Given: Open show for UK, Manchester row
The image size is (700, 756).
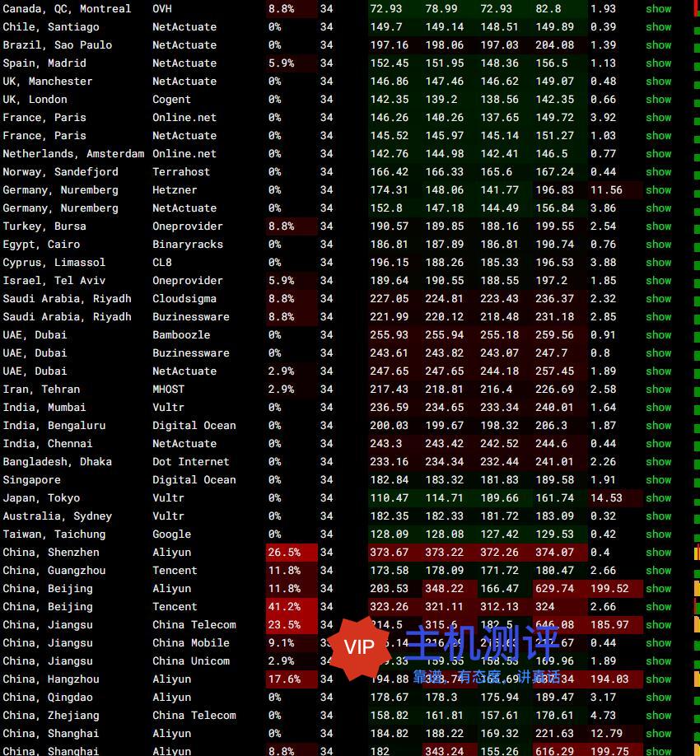Looking at the screenshot, I should (x=659, y=82).
